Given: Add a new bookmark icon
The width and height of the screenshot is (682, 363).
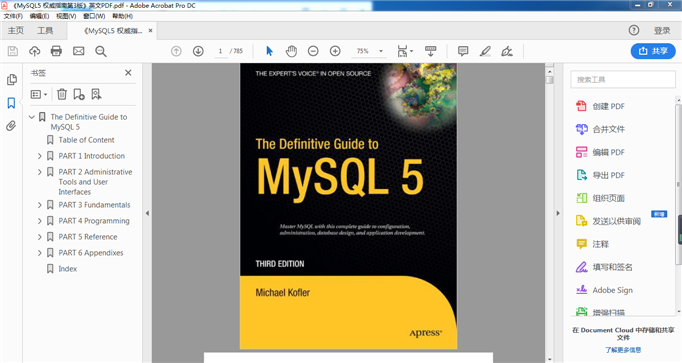Looking at the screenshot, I should click(x=79, y=94).
